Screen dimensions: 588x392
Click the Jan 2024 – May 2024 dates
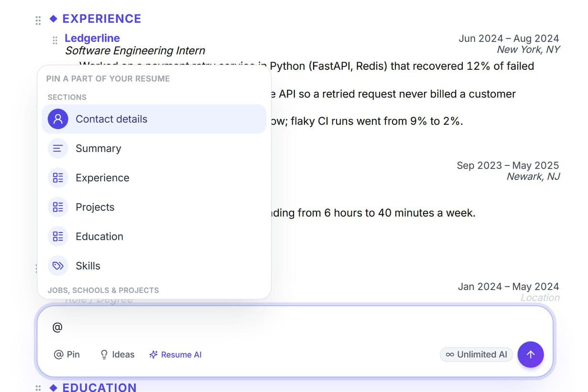click(508, 286)
